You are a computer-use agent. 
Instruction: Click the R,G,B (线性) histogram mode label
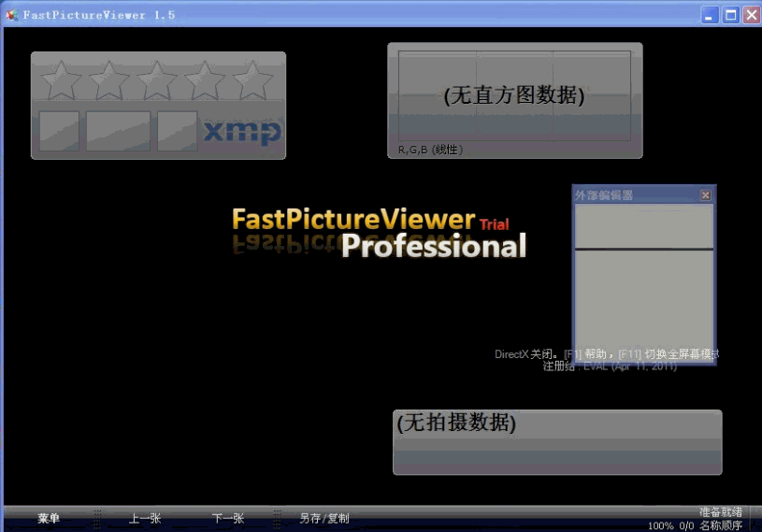431,150
